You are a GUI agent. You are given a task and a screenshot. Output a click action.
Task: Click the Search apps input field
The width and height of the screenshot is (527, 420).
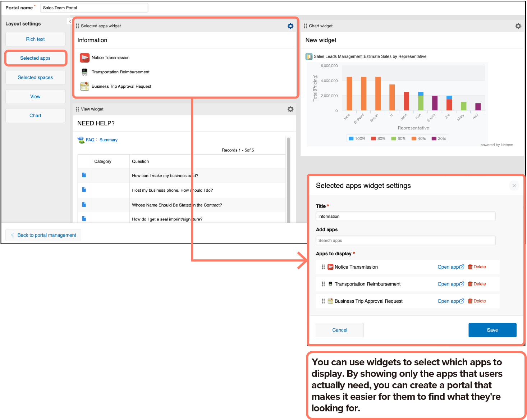click(405, 241)
